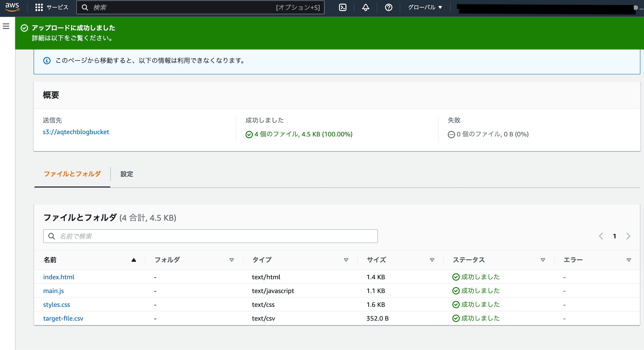The height and width of the screenshot is (350, 644).
Task: Open the main.js file link
Action: click(54, 291)
